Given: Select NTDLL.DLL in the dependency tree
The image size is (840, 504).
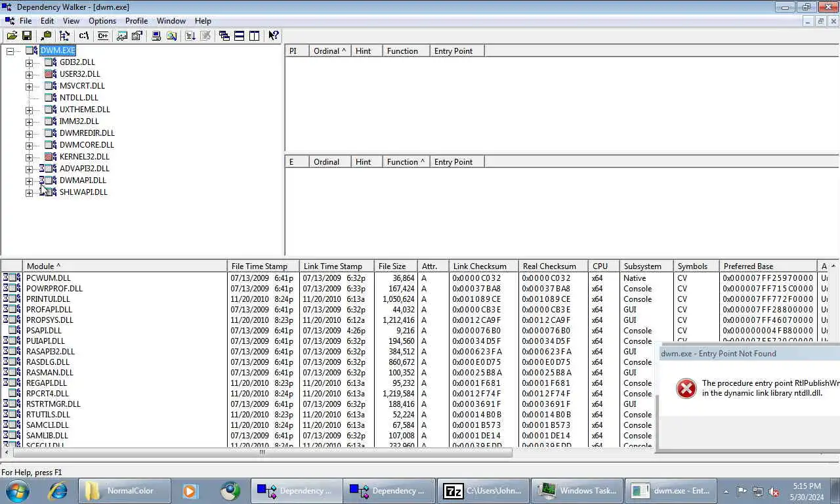Looking at the screenshot, I should [79, 98].
